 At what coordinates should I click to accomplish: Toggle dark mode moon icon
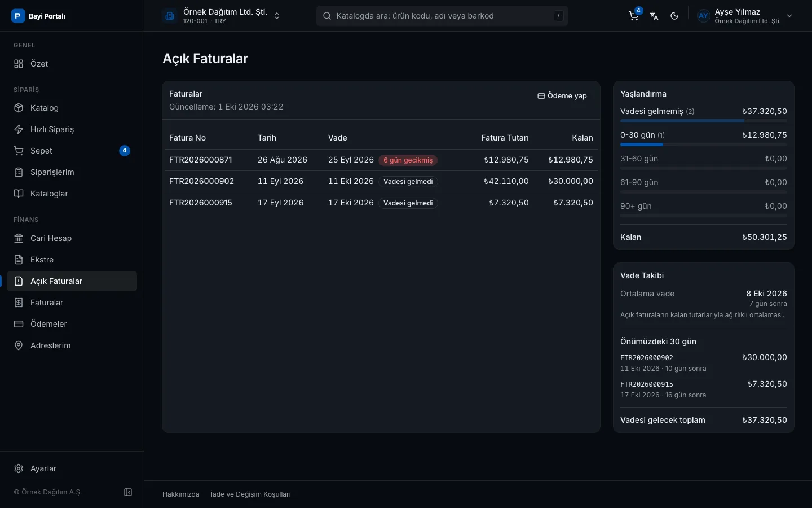tap(674, 16)
